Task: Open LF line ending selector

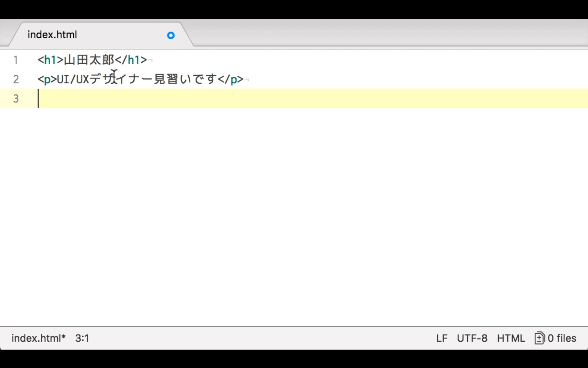Action: coord(442,338)
